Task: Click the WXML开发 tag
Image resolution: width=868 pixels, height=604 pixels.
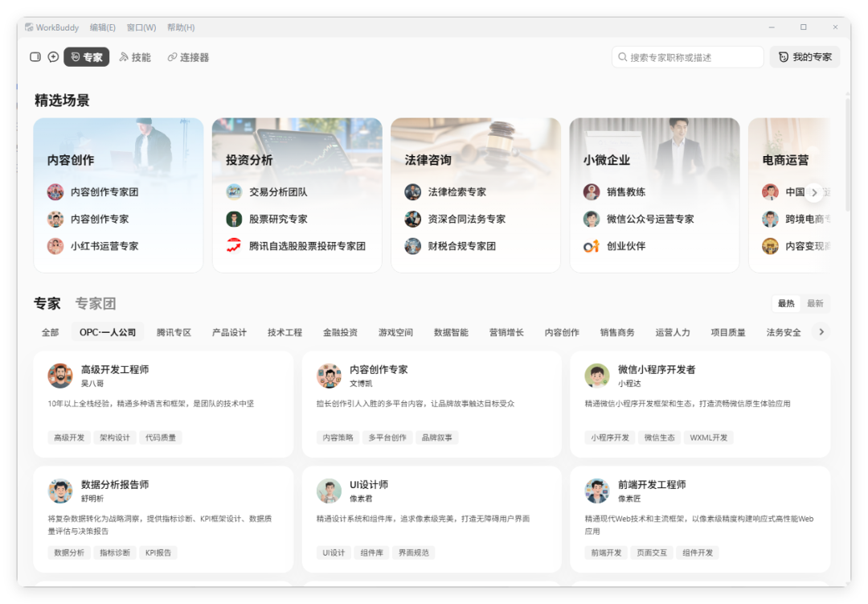Action: 709,438
